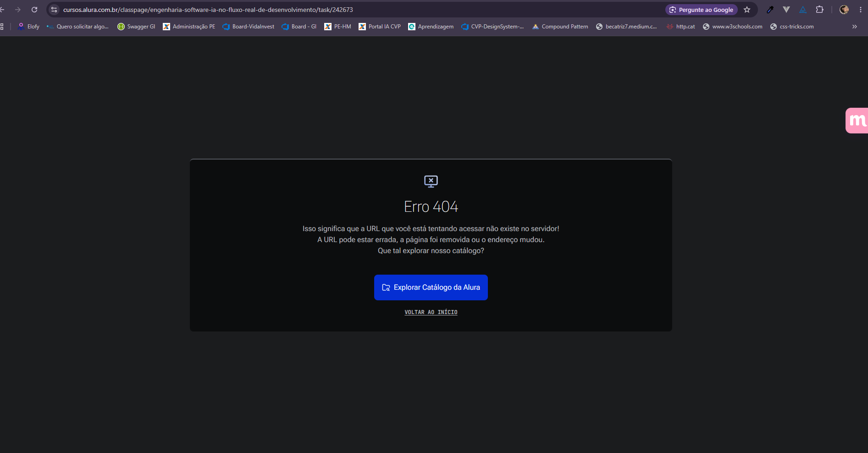
Task: Open the Board - GI bookmark
Action: (x=299, y=27)
